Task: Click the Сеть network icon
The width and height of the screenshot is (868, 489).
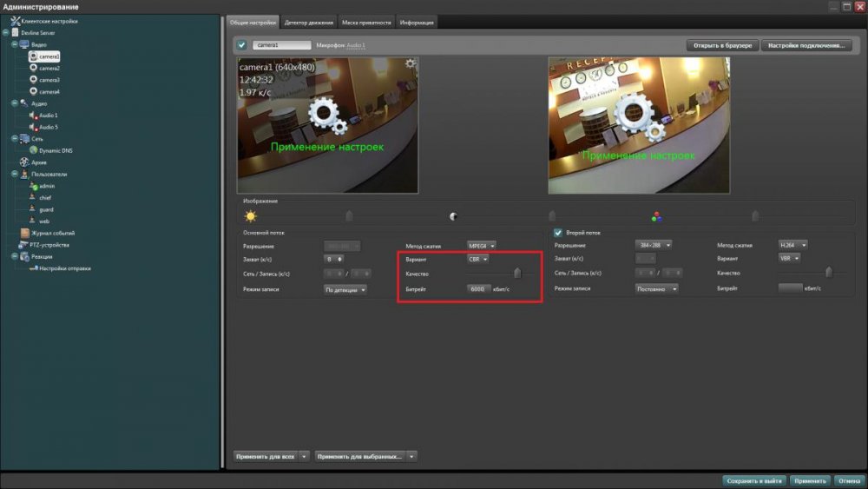Action: tap(24, 138)
